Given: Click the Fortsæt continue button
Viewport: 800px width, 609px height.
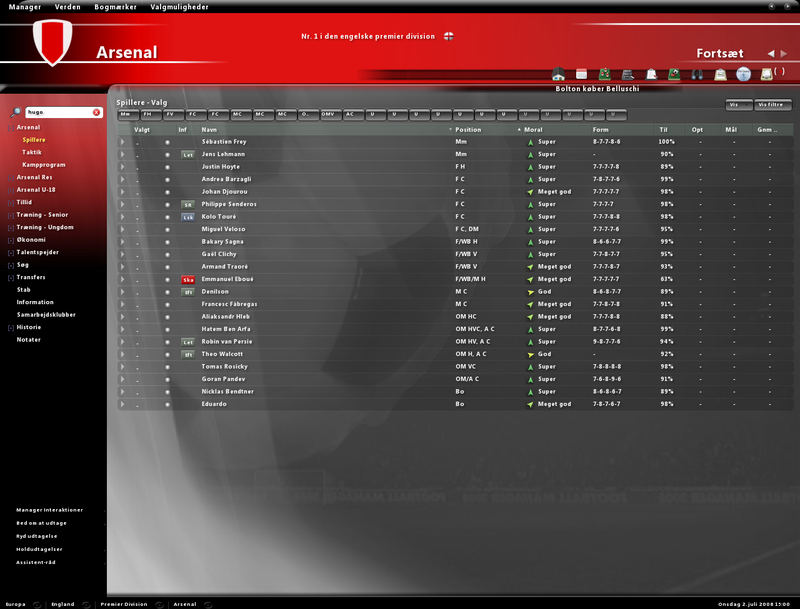Looking at the screenshot, I should 719,54.
